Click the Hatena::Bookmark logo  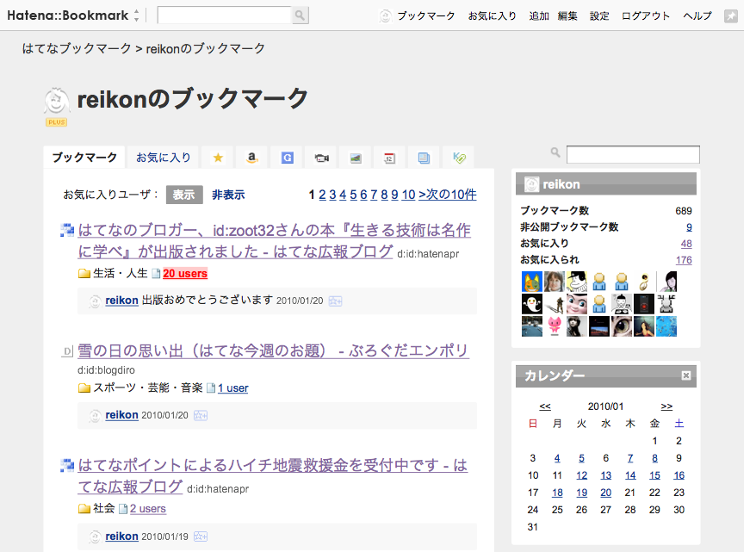click(68, 16)
